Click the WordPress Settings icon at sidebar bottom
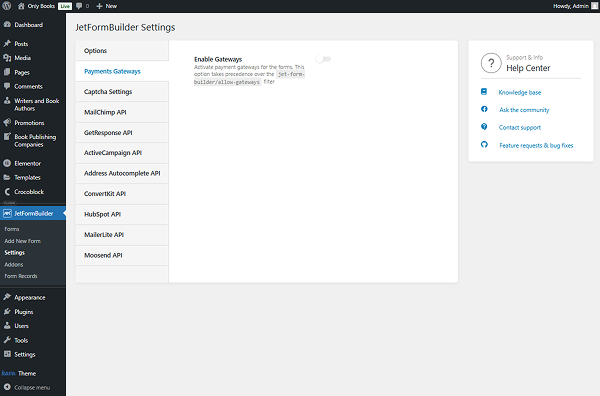This screenshot has width=600, height=396. 7,354
